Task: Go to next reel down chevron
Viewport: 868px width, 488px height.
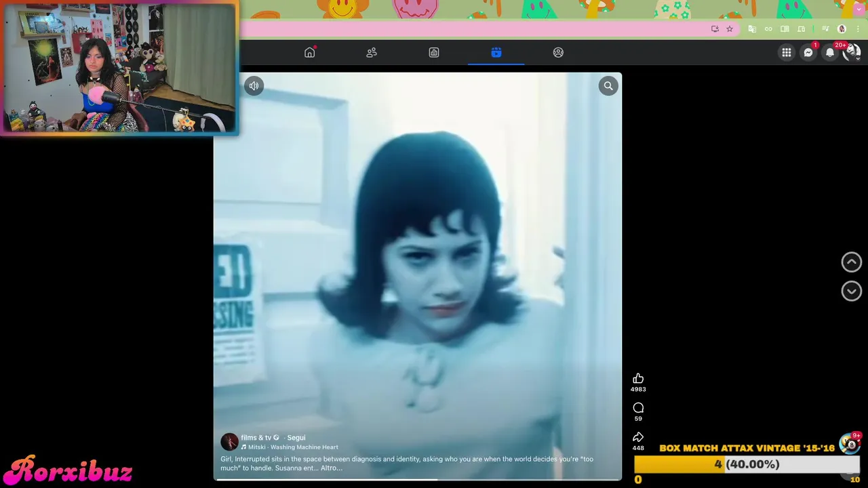Action: [x=852, y=291]
